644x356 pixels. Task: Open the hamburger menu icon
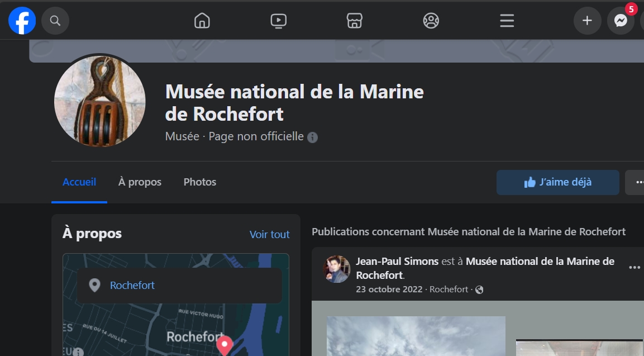[x=507, y=21]
